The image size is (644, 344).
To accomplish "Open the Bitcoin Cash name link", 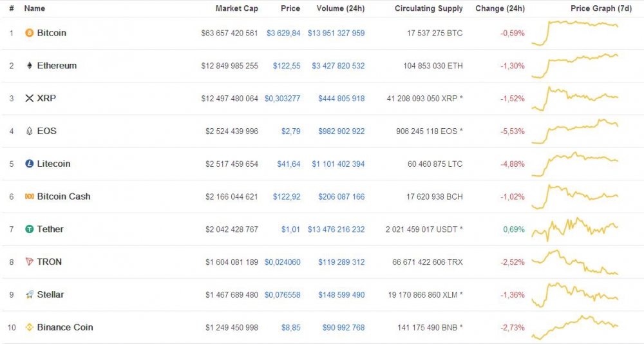I will [64, 196].
